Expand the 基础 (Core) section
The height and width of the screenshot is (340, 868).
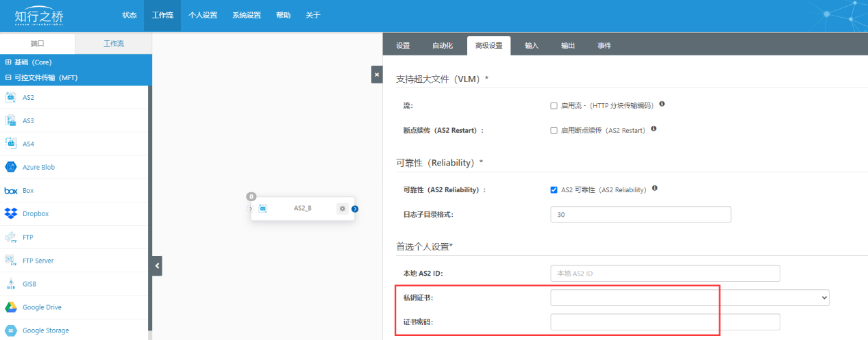(8, 62)
